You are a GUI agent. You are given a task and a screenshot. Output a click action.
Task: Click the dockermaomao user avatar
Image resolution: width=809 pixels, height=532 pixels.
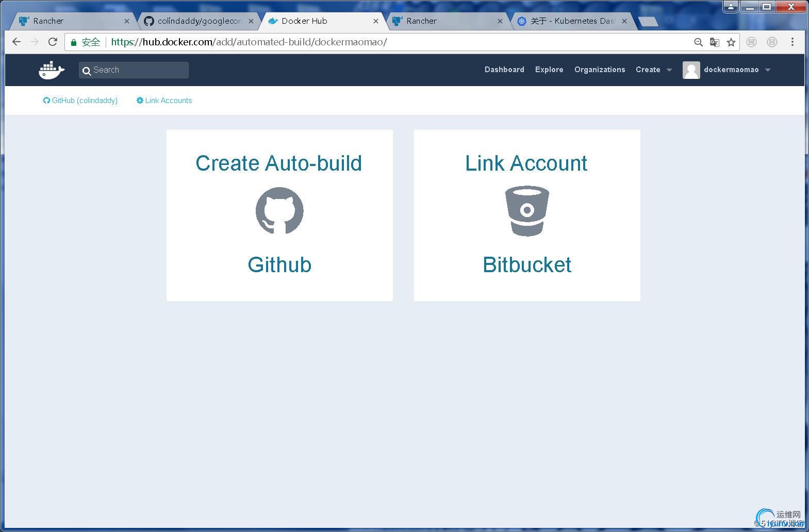point(691,70)
